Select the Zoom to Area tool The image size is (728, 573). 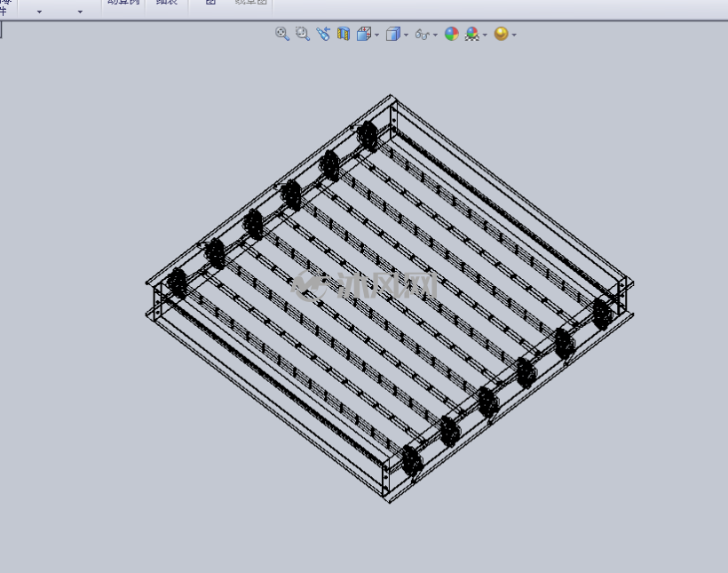[302, 34]
